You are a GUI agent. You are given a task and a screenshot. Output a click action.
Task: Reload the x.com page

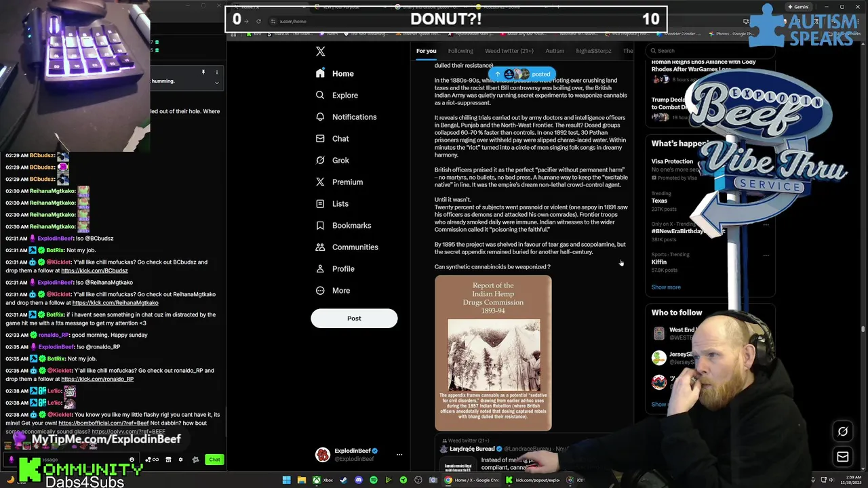258,21
